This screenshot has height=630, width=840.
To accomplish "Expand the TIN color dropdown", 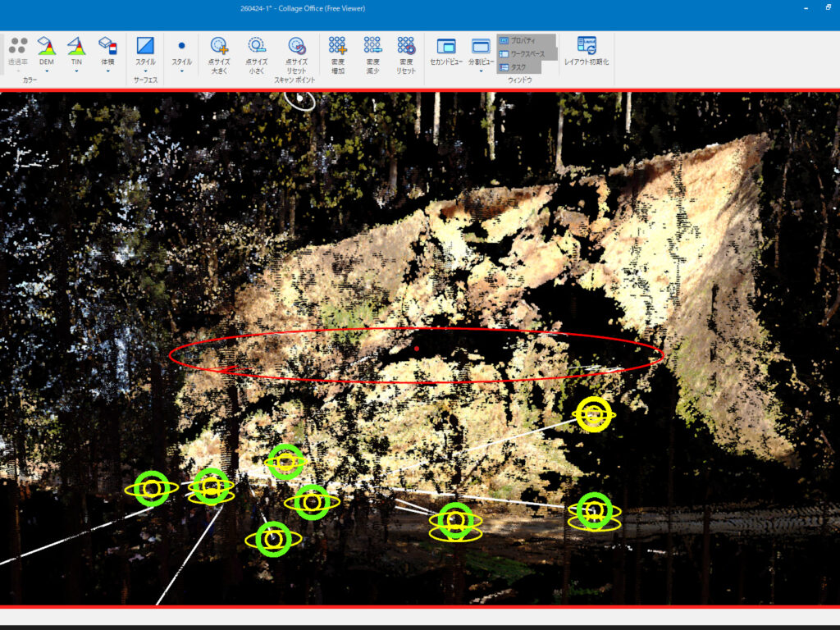I will [x=76, y=71].
